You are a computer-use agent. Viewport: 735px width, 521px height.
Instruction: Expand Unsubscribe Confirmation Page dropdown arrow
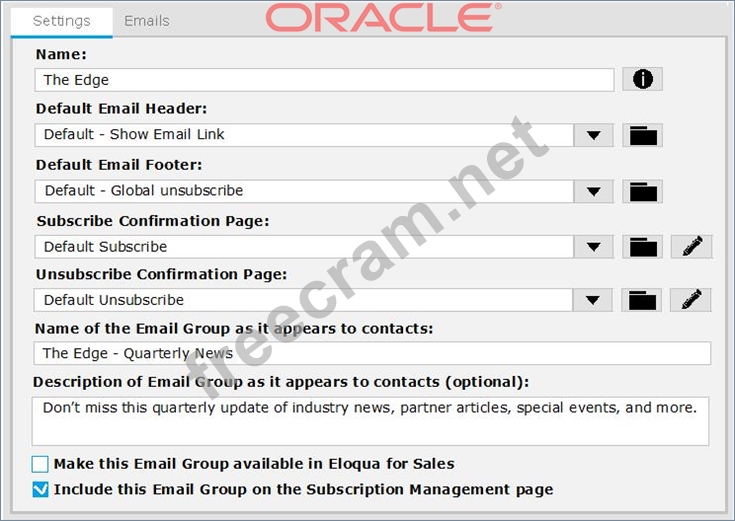[593, 299]
